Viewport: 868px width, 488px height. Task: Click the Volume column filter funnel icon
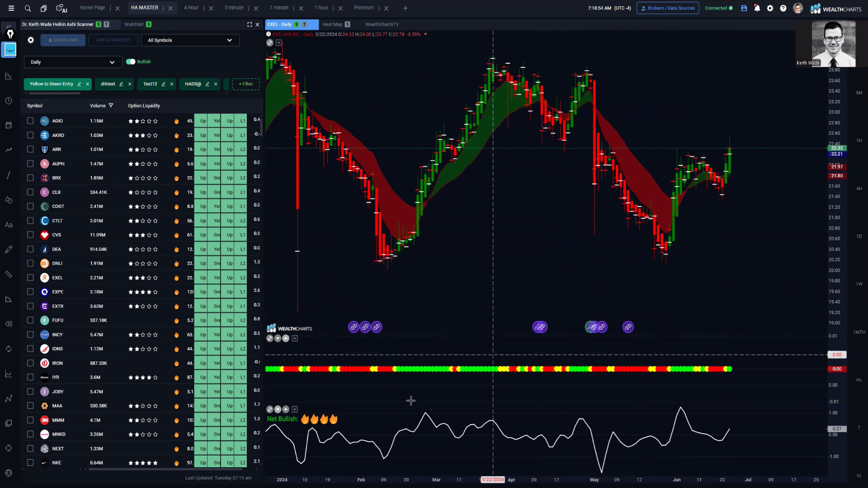click(x=111, y=106)
